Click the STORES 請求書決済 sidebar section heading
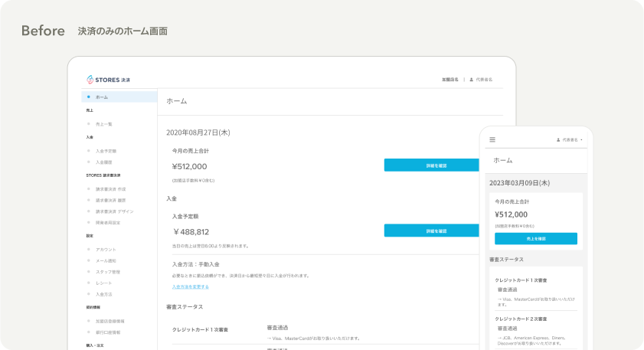 (x=103, y=175)
